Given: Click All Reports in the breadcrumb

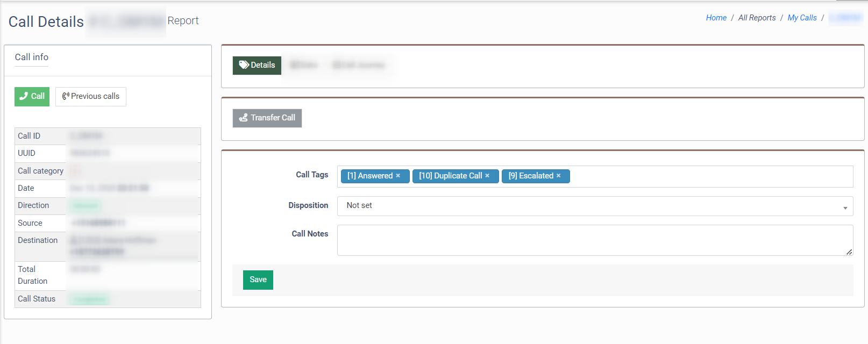Looking at the screenshot, I should coord(757,18).
